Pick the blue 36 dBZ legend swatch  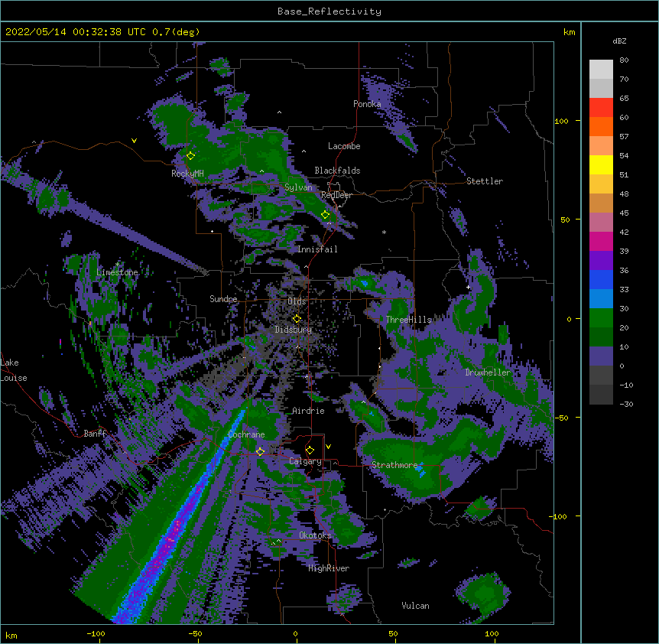(x=601, y=279)
